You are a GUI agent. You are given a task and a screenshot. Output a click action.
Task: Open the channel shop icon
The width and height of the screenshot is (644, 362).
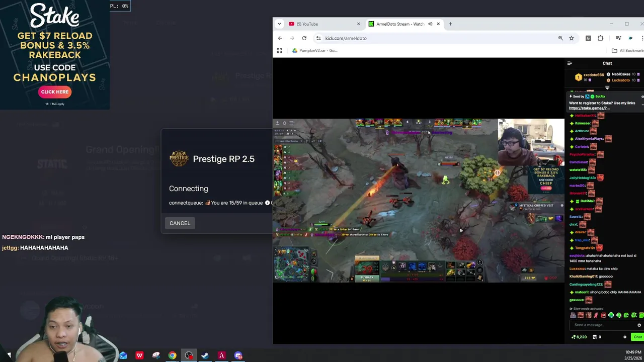(x=595, y=337)
